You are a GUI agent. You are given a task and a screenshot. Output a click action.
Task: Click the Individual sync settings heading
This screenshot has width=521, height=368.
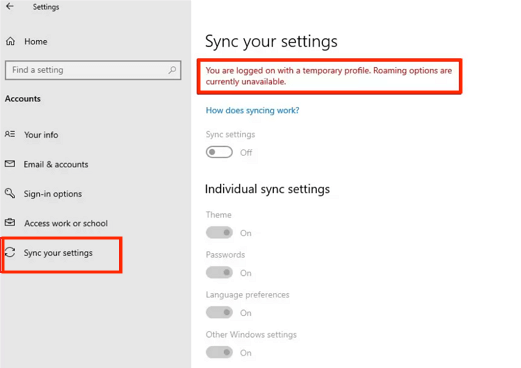(267, 189)
